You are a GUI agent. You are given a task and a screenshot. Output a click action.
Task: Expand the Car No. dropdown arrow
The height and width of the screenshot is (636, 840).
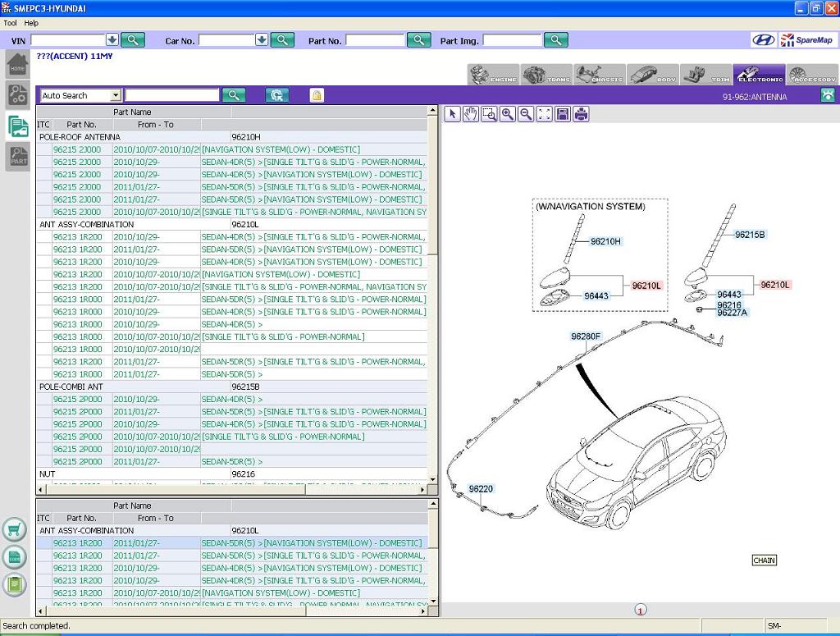261,40
